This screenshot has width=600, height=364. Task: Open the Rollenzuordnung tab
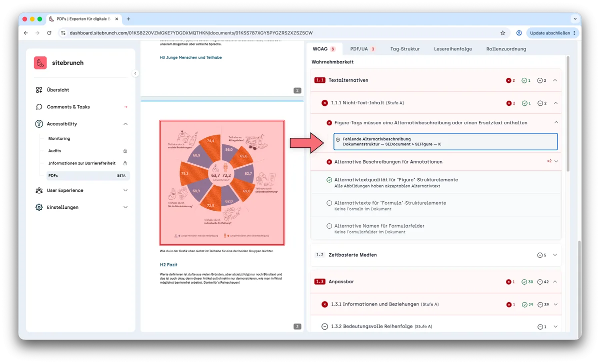(x=506, y=49)
